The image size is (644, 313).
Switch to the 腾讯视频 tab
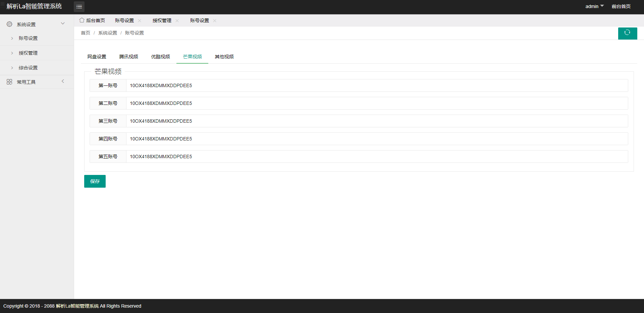pyautogui.click(x=128, y=57)
